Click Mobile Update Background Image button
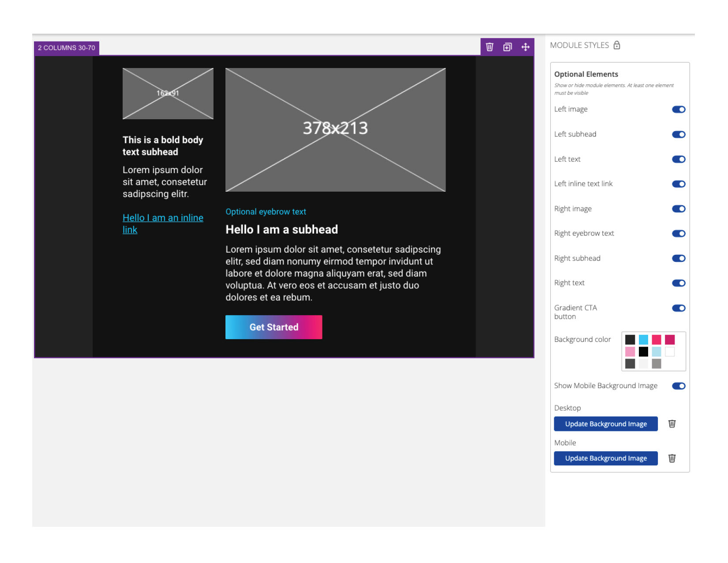The width and height of the screenshot is (728, 563). pyautogui.click(x=606, y=458)
